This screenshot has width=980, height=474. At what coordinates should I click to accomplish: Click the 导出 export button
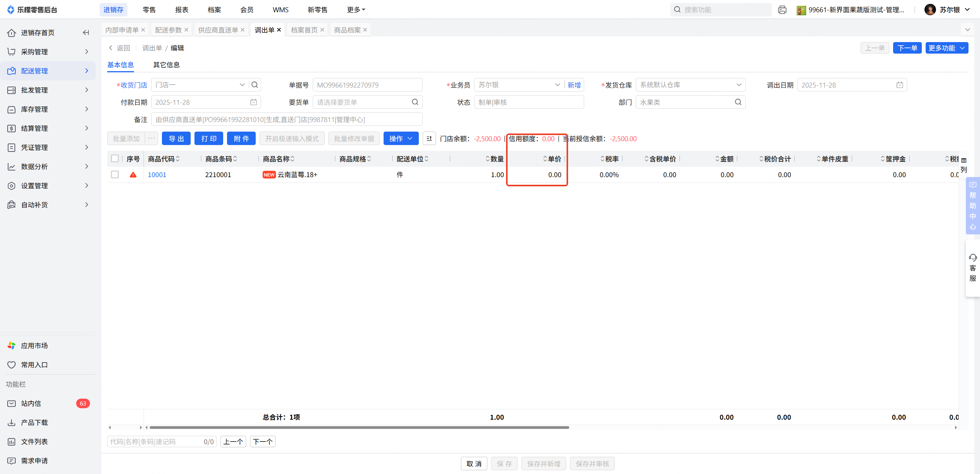tap(176, 138)
